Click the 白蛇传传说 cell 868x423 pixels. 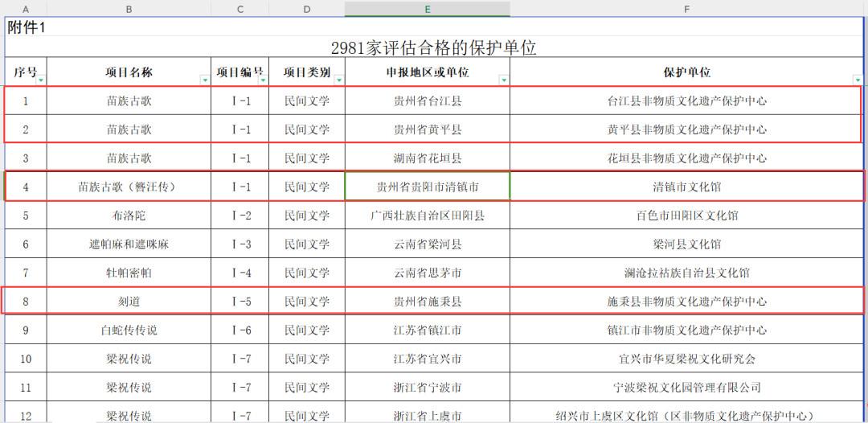pyautogui.click(x=129, y=331)
